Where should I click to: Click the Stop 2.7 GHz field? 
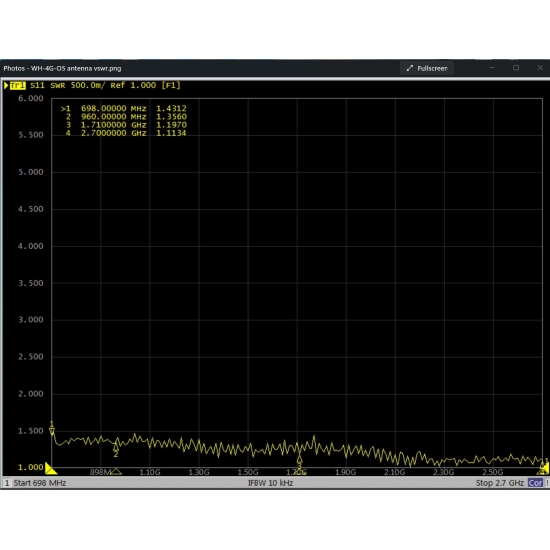tap(499, 483)
